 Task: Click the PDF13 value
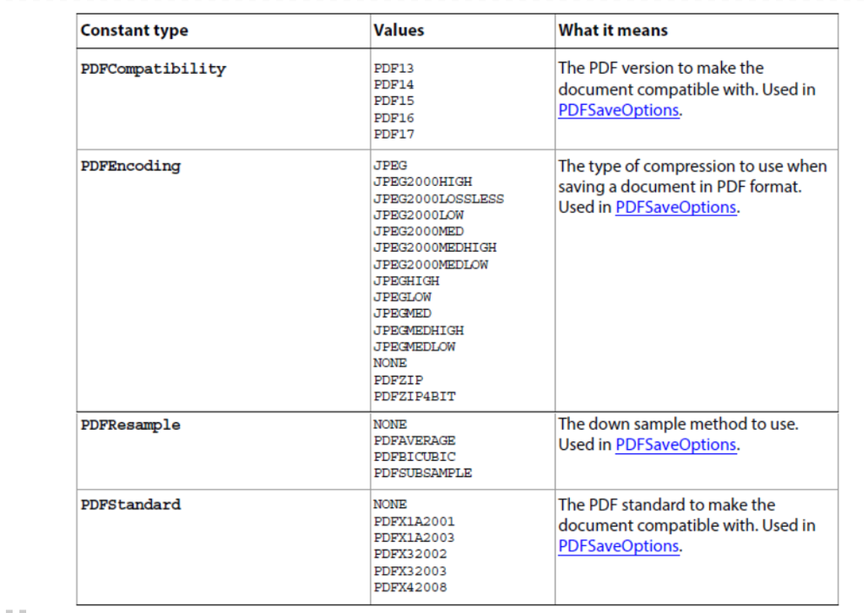tap(394, 68)
